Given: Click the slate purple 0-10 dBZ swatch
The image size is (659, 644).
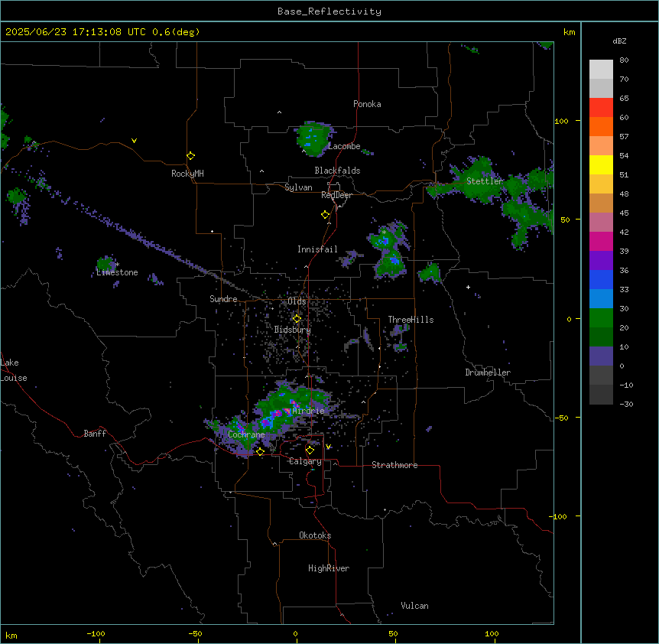Looking at the screenshot, I should tap(601, 356).
